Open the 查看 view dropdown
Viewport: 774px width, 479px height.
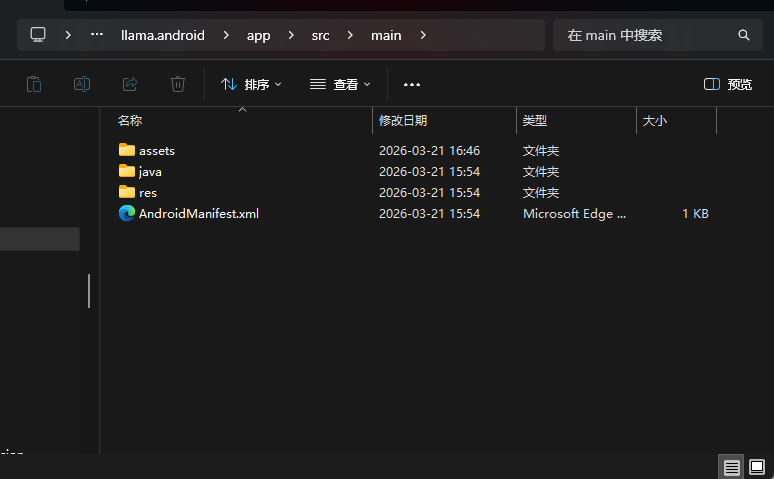[340, 84]
